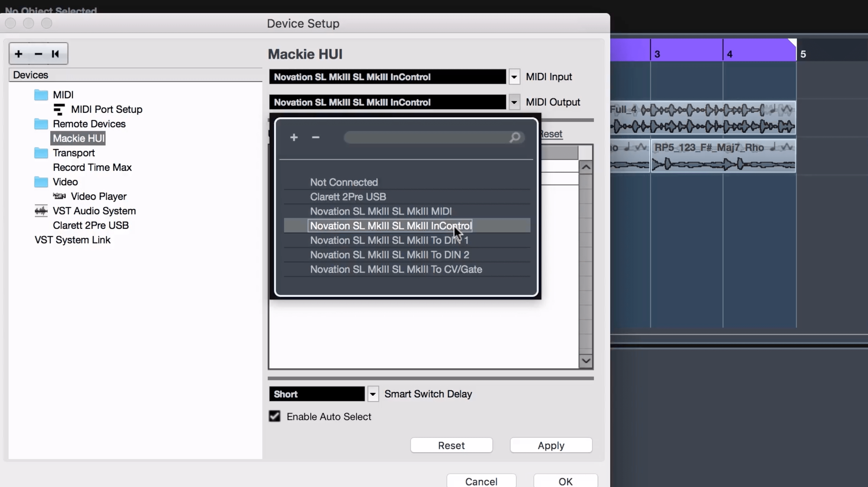Select the Full_4 audio clip in project
This screenshot has height=487, width=868.
[x=703, y=118]
